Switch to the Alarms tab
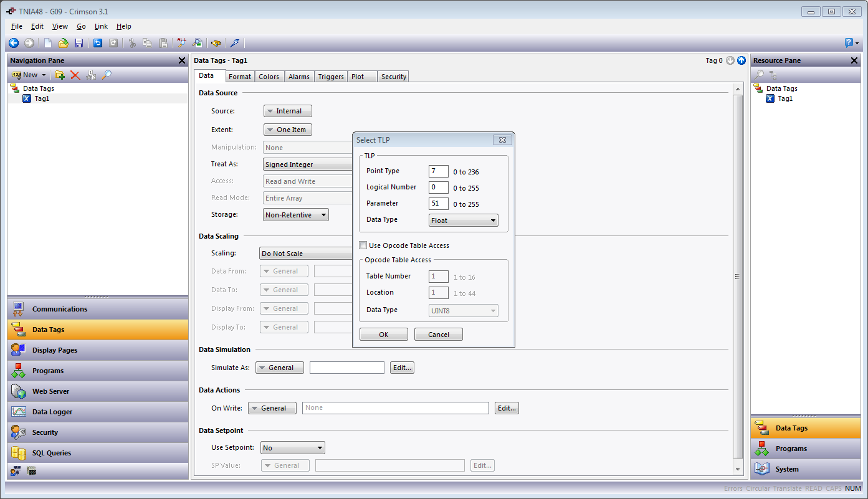 (x=299, y=77)
